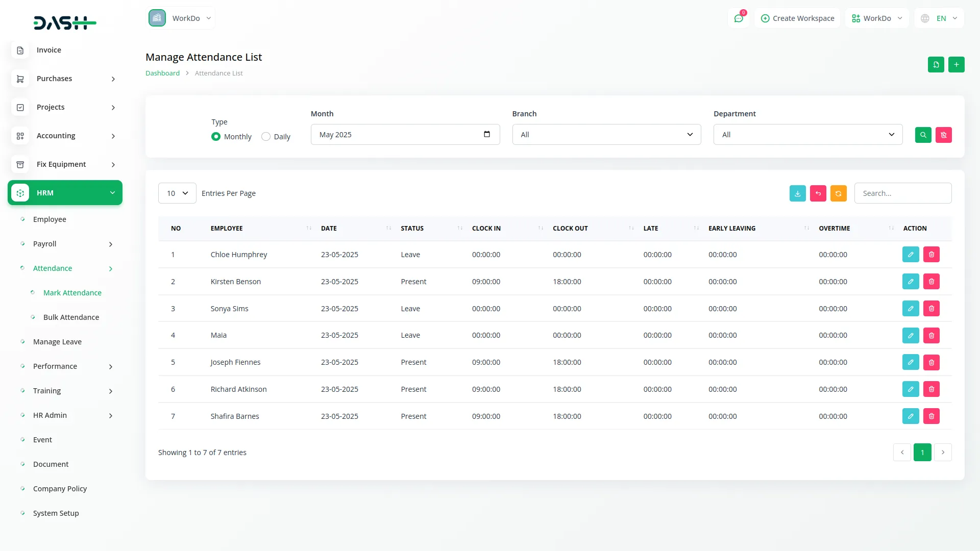This screenshot has height=551, width=980.
Task: Click the orange refresh table icon
Action: click(x=838, y=193)
